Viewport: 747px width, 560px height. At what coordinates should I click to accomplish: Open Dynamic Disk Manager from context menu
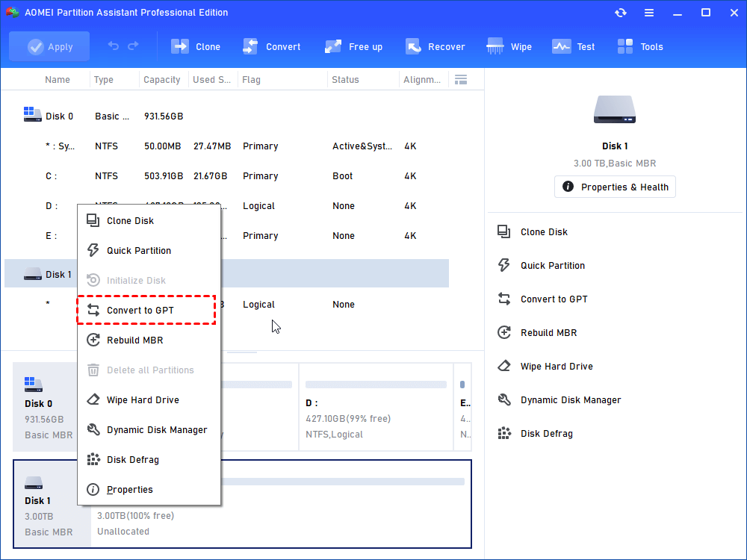click(149, 430)
